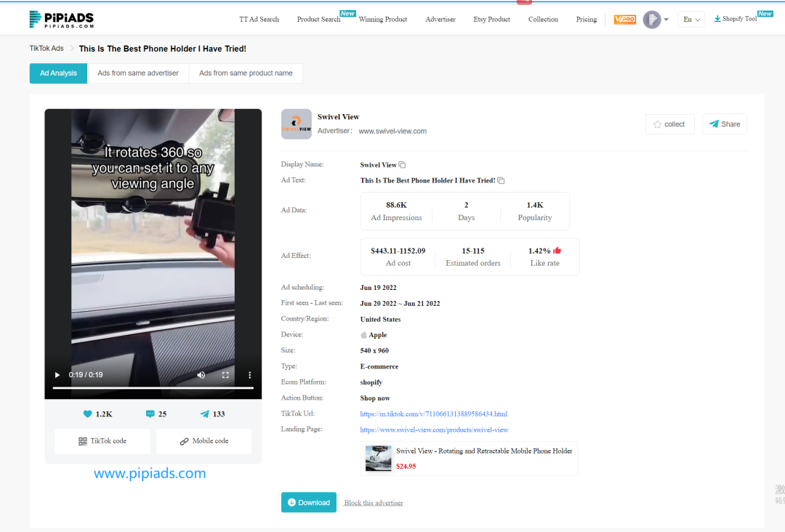The height and width of the screenshot is (532, 785).
Task: Click the VPRO badge icon
Action: (625, 20)
